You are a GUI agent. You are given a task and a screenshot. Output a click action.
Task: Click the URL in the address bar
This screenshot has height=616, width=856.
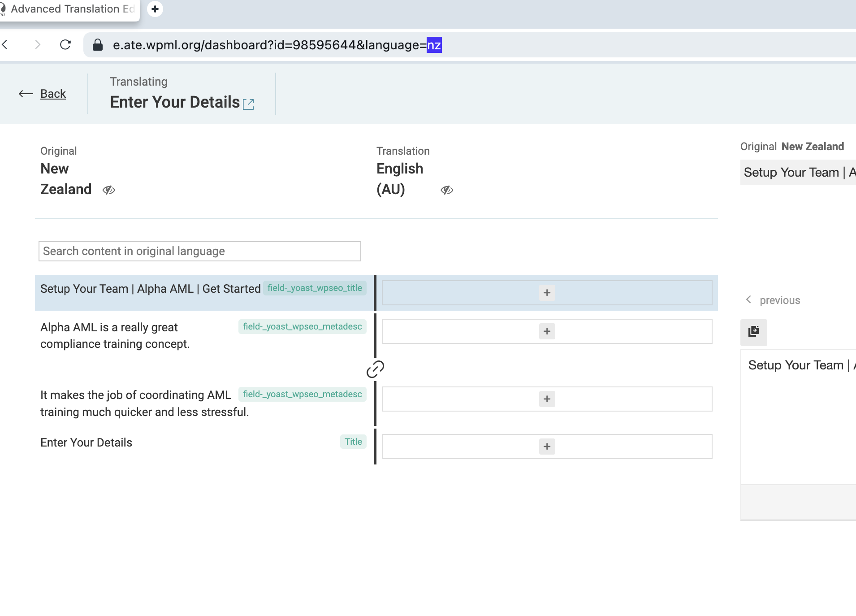(x=277, y=45)
